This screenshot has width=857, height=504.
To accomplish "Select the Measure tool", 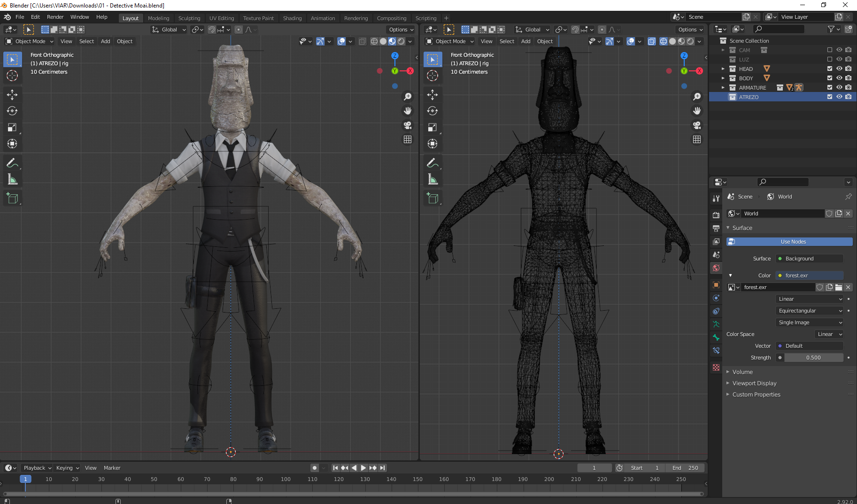I will coord(12,179).
